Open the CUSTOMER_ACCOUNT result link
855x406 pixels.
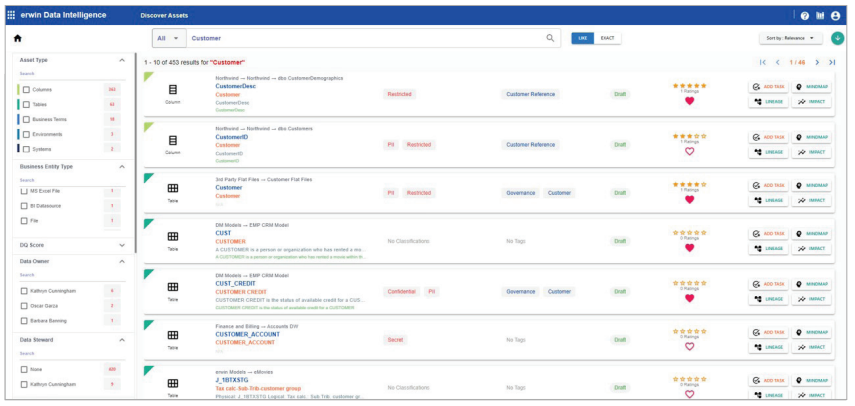pyautogui.click(x=248, y=334)
